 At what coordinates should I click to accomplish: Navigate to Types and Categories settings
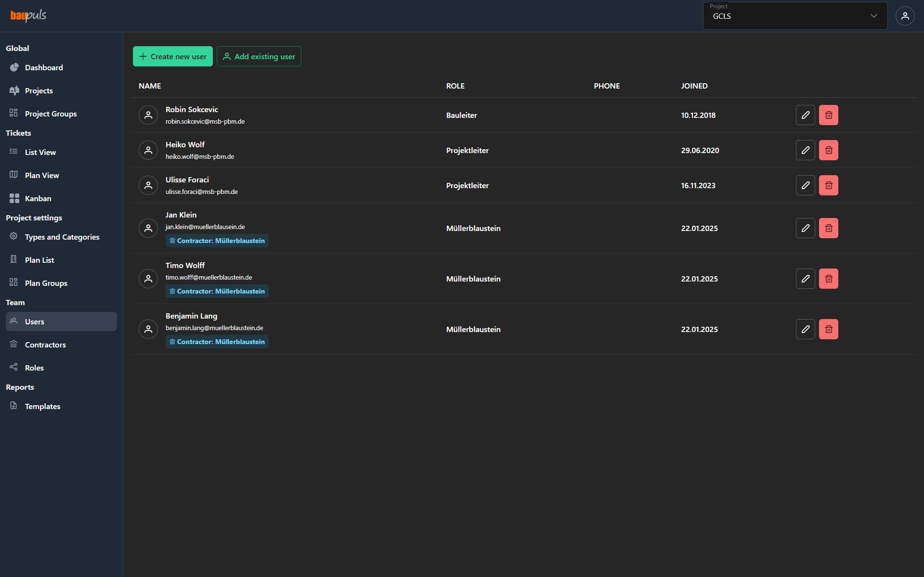tap(62, 237)
